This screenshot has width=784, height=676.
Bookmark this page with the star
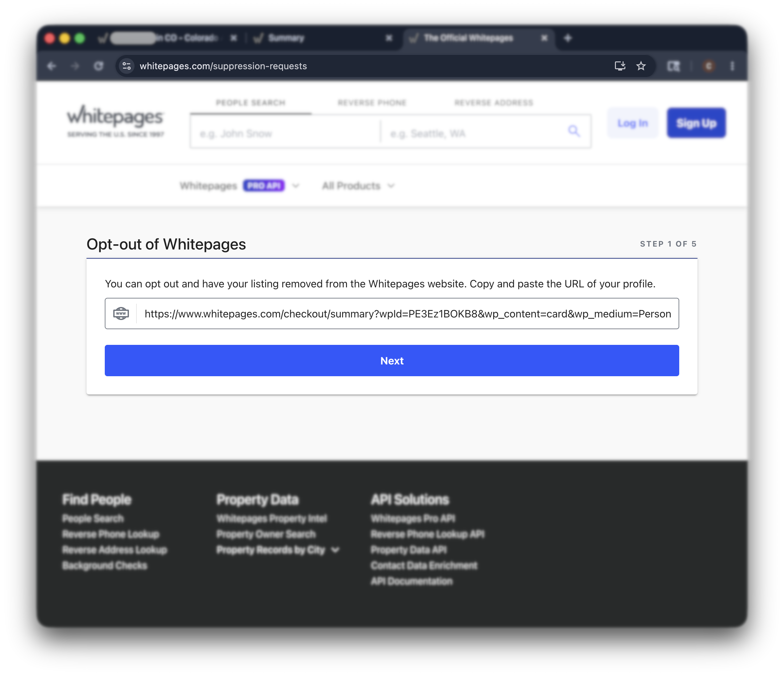tap(641, 66)
